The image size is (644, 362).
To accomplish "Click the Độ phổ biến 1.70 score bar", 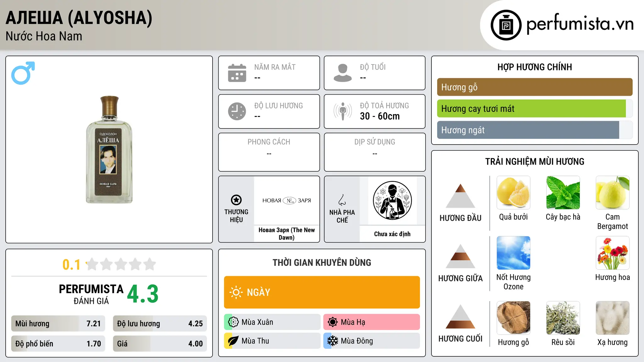I will [x=58, y=343].
